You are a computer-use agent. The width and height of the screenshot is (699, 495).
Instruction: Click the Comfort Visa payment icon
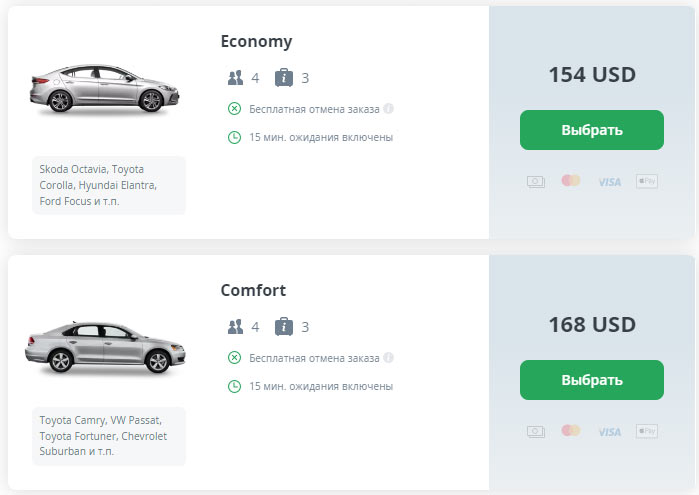(x=609, y=431)
